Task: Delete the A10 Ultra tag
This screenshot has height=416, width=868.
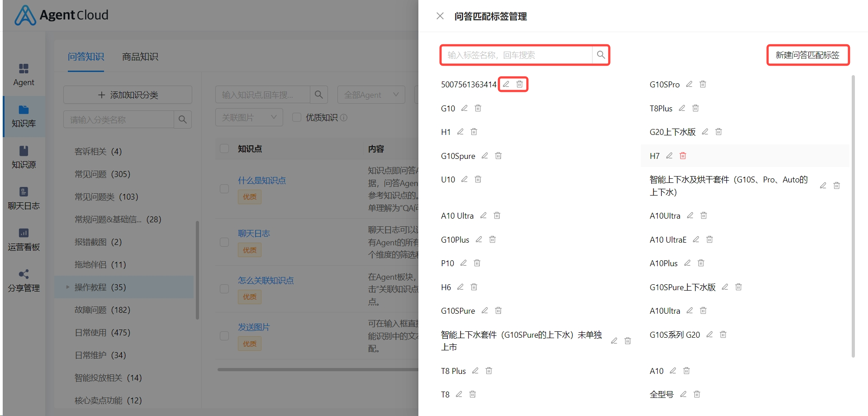Action: 497,215
